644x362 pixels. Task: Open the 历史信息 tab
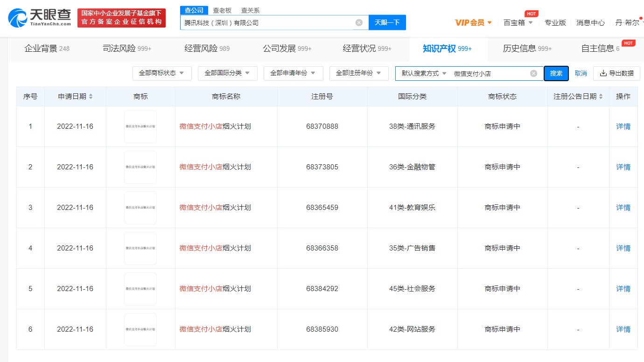coord(527,49)
